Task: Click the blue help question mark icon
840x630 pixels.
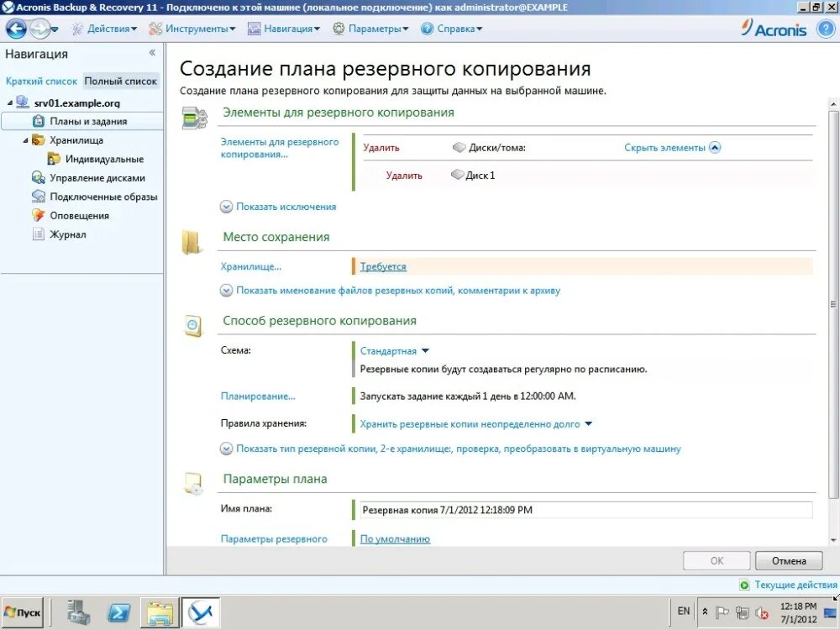Action: pyautogui.click(x=826, y=29)
